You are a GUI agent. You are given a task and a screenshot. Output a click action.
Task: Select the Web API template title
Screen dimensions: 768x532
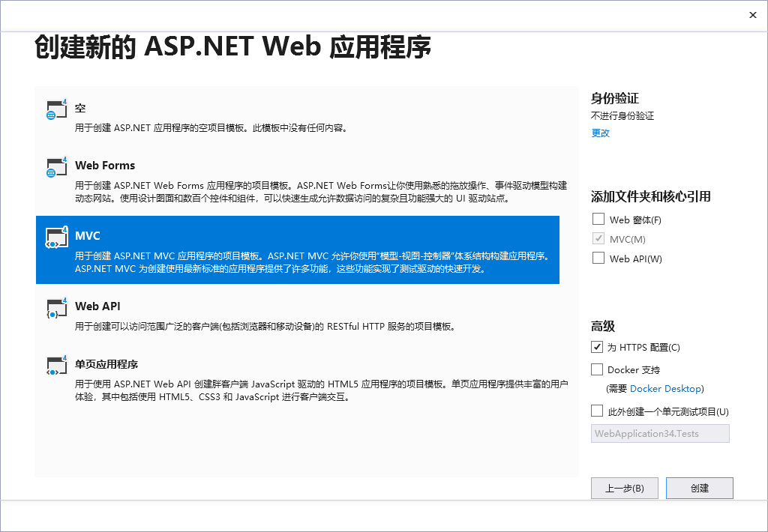(97, 306)
